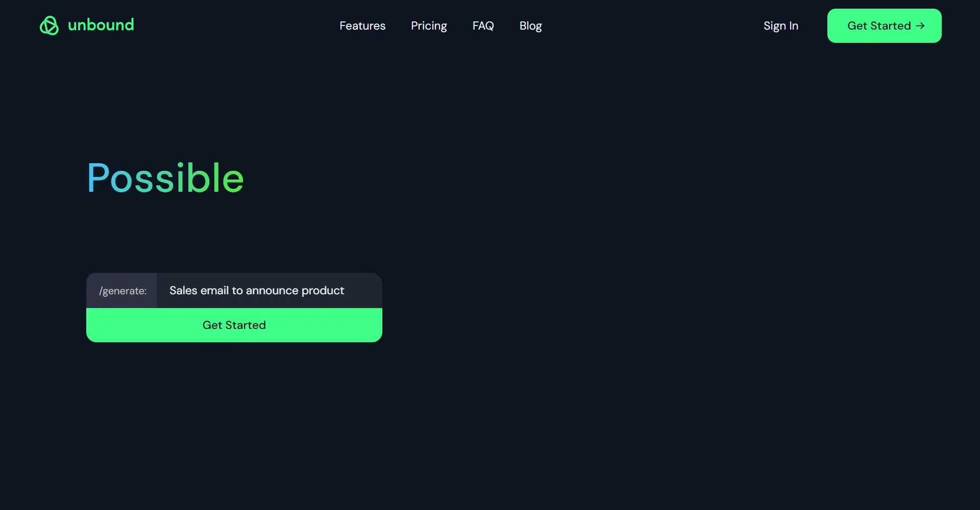Click the word product in the prompt text
Viewport: 980px width, 510px height.
(x=323, y=291)
